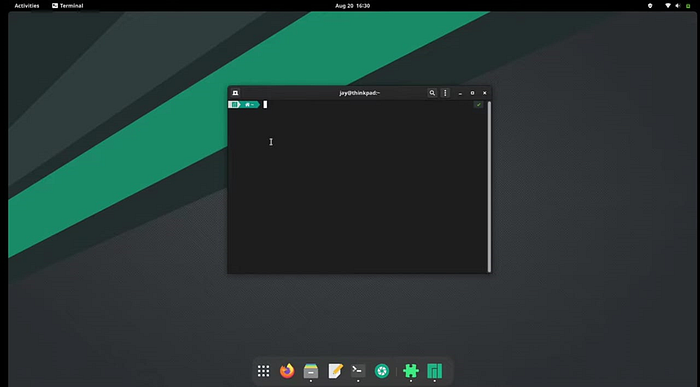This screenshot has height=387, width=700.
Task: Open the green circular dock app
Action: pyautogui.click(x=382, y=371)
